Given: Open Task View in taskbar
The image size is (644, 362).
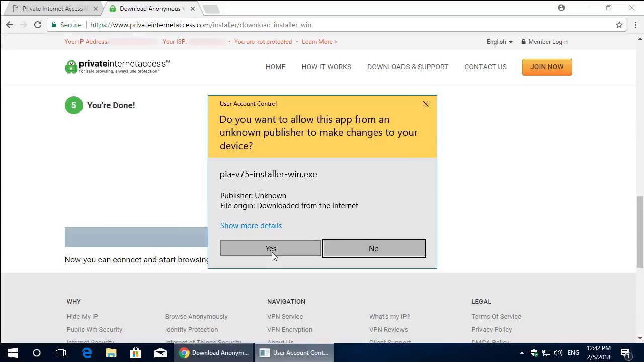Looking at the screenshot, I should coord(61,353).
